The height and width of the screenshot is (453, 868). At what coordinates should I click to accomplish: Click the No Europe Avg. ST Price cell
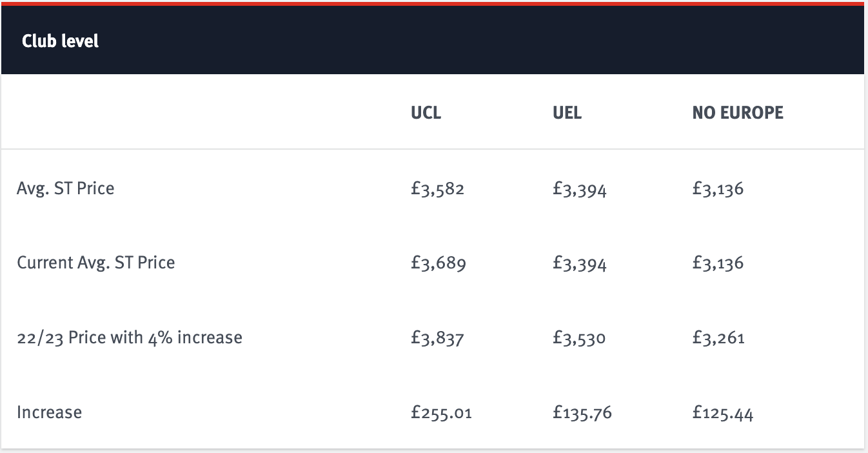tap(718, 189)
